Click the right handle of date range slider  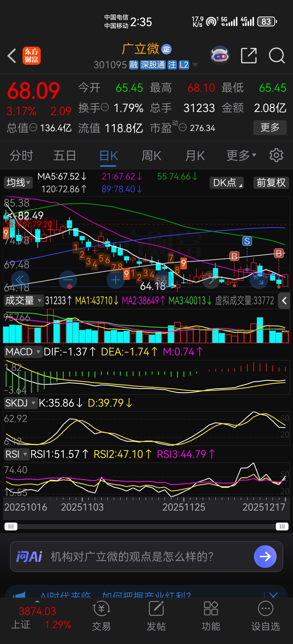[282, 526]
